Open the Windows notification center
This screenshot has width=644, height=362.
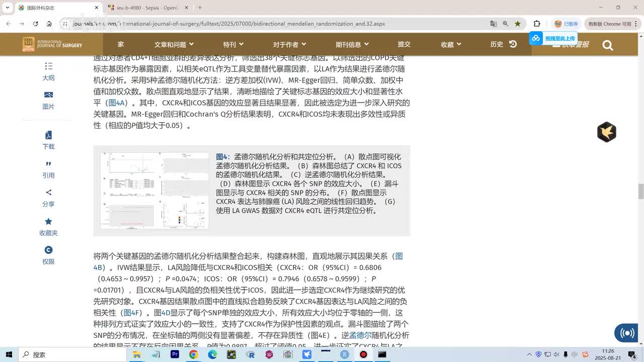click(x=632, y=354)
